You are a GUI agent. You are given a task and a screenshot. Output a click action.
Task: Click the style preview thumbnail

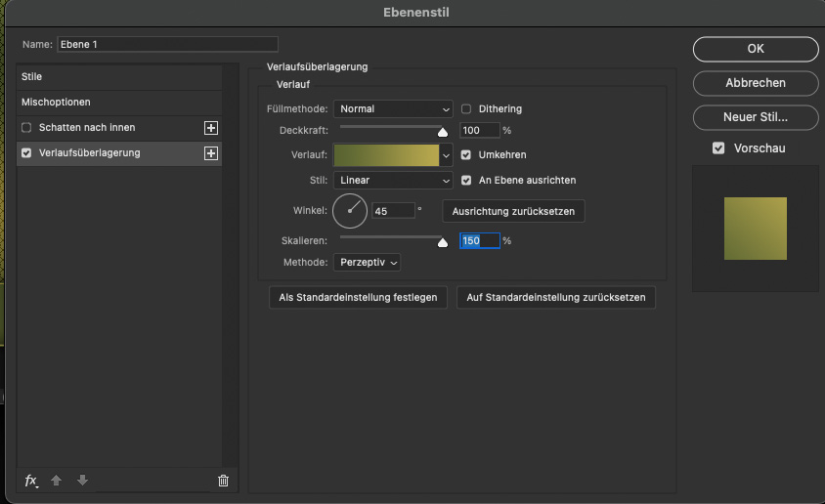point(756,229)
